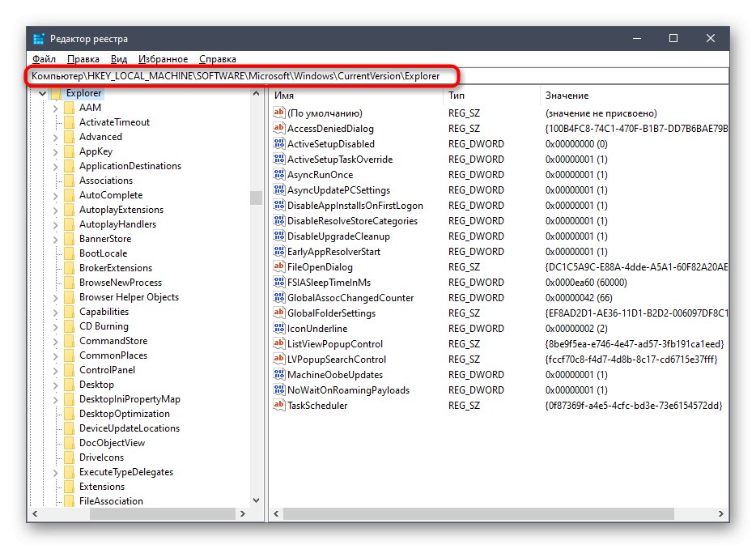Click the string icon of ListViewPopupControl
This screenshot has height=549, width=756.
tap(278, 344)
